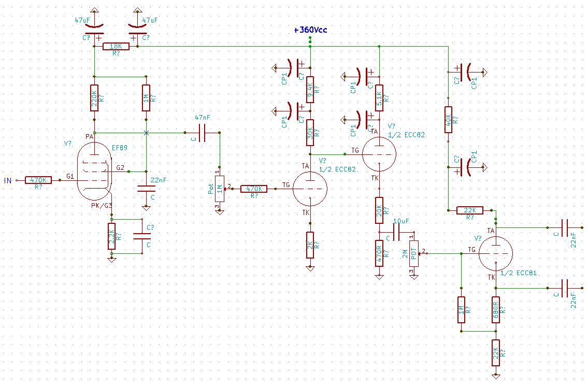Select the 40K resistor
Image resolution: width=588 pixels, height=386 pixels.
449,120
